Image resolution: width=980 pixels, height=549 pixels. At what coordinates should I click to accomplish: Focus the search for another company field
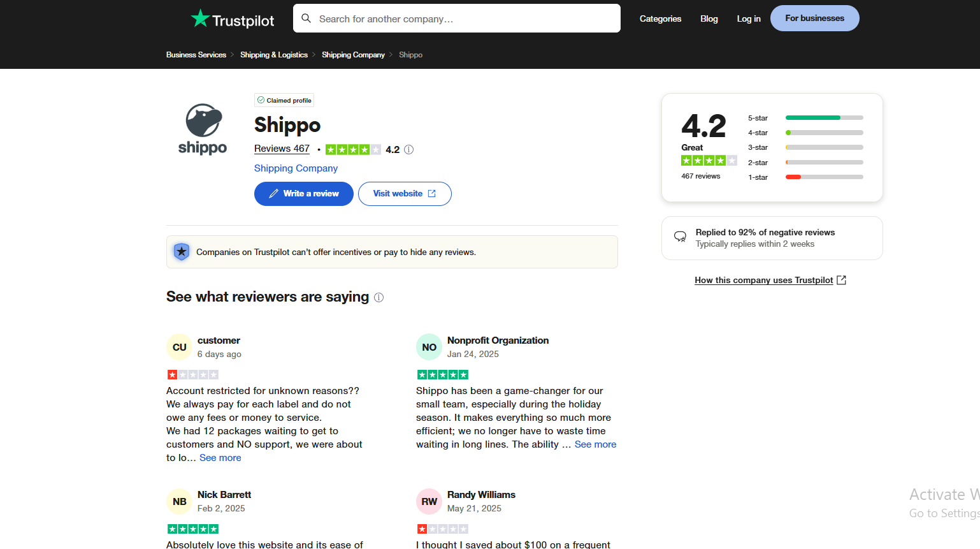pos(456,18)
